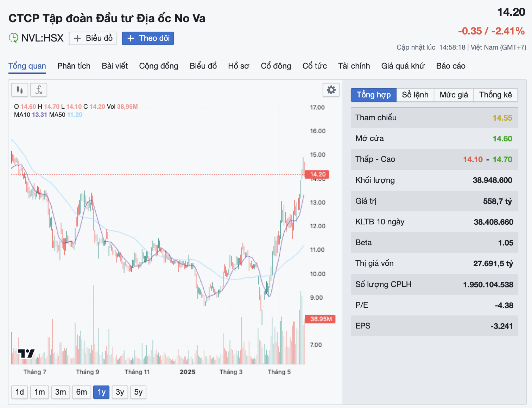This screenshot has width=532, height=408.
Task: Switch to the Sổ lệnh tab
Action: (415, 95)
